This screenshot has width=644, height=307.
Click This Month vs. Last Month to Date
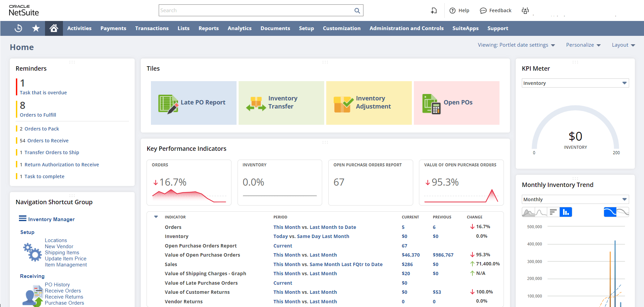[x=315, y=227]
